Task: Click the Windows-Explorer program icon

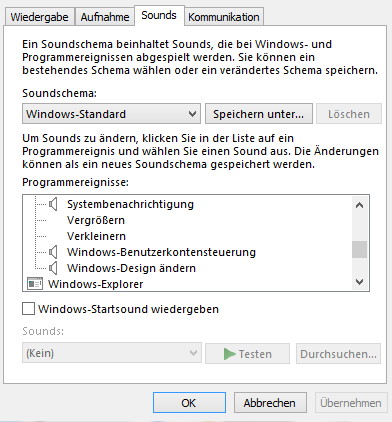Action: tap(35, 284)
